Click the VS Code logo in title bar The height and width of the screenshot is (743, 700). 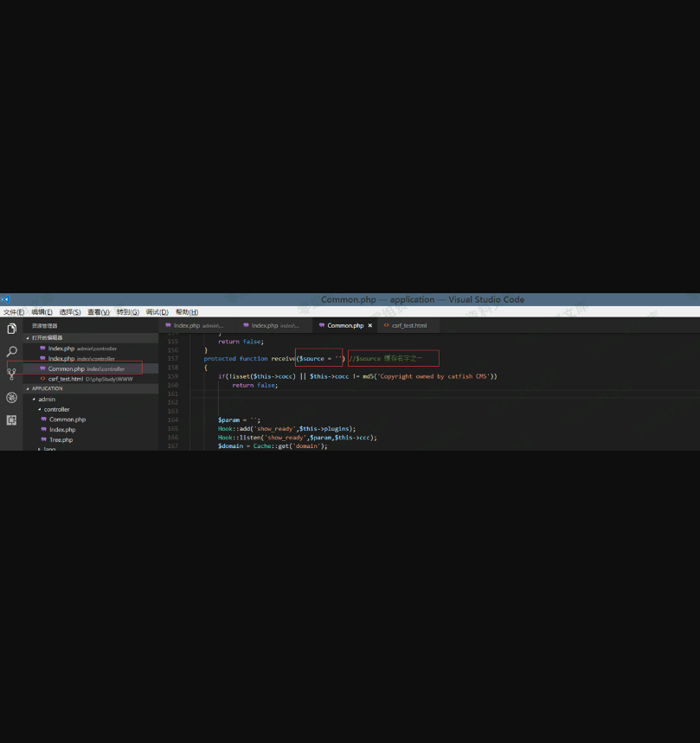(5, 299)
